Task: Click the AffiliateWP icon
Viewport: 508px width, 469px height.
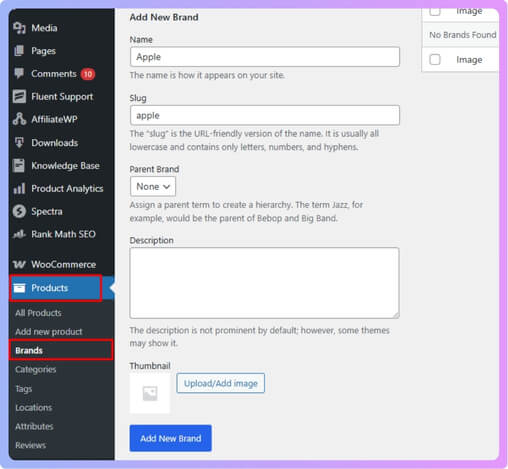Action: pyautogui.click(x=19, y=119)
